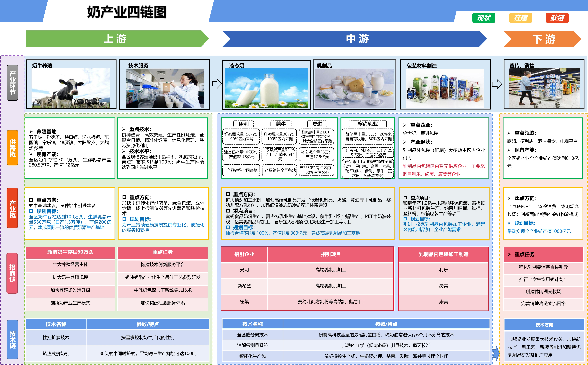Click the 招引项目 column header
The image size is (588, 365).
tap(331, 254)
